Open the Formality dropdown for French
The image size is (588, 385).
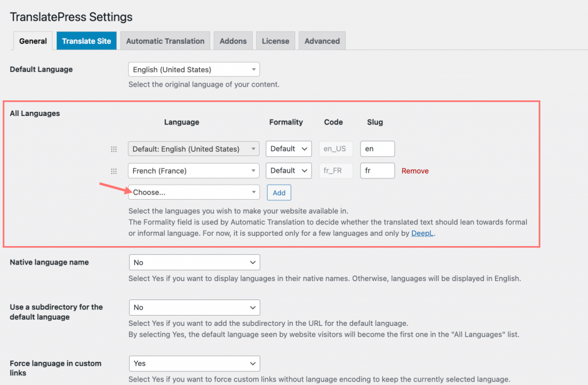tap(288, 170)
